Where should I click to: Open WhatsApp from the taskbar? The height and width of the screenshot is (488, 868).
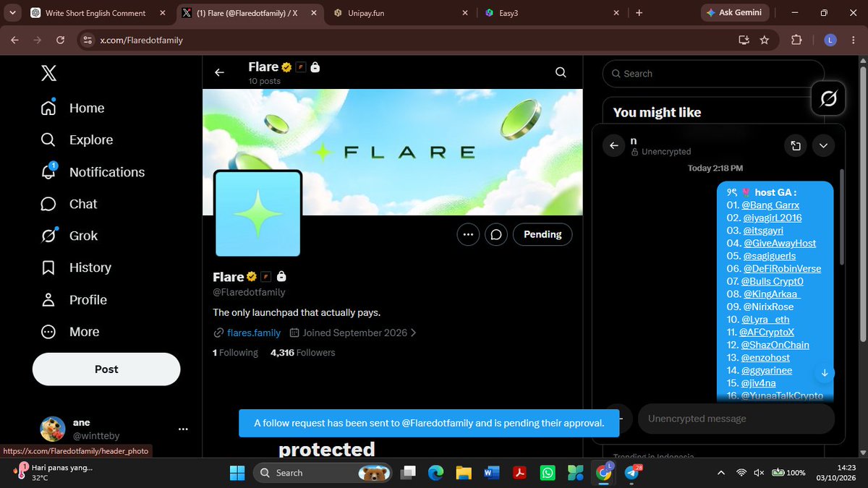pyautogui.click(x=548, y=473)
